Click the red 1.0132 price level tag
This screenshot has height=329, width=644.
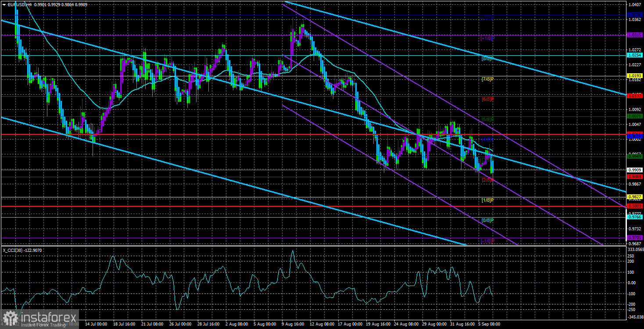(634, 96)
